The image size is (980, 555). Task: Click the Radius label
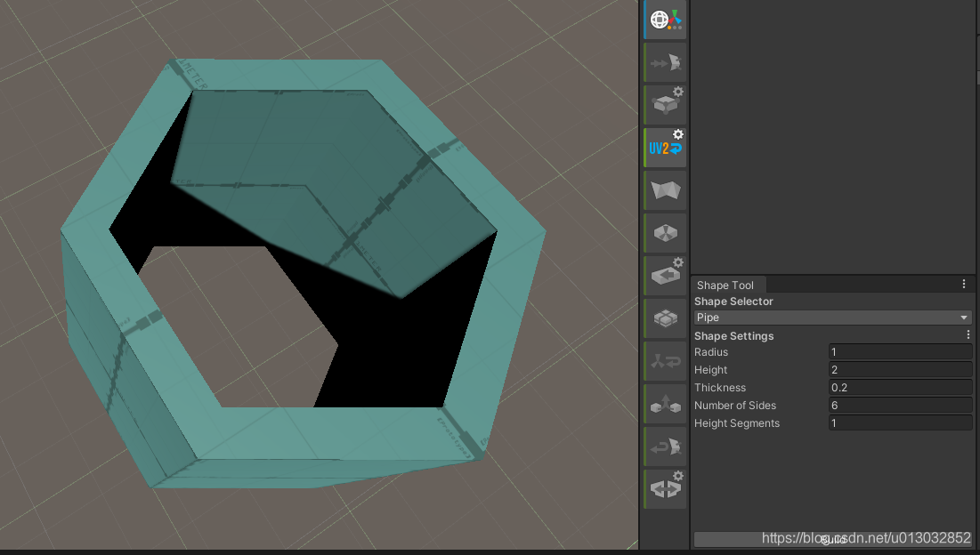(710, 351)
